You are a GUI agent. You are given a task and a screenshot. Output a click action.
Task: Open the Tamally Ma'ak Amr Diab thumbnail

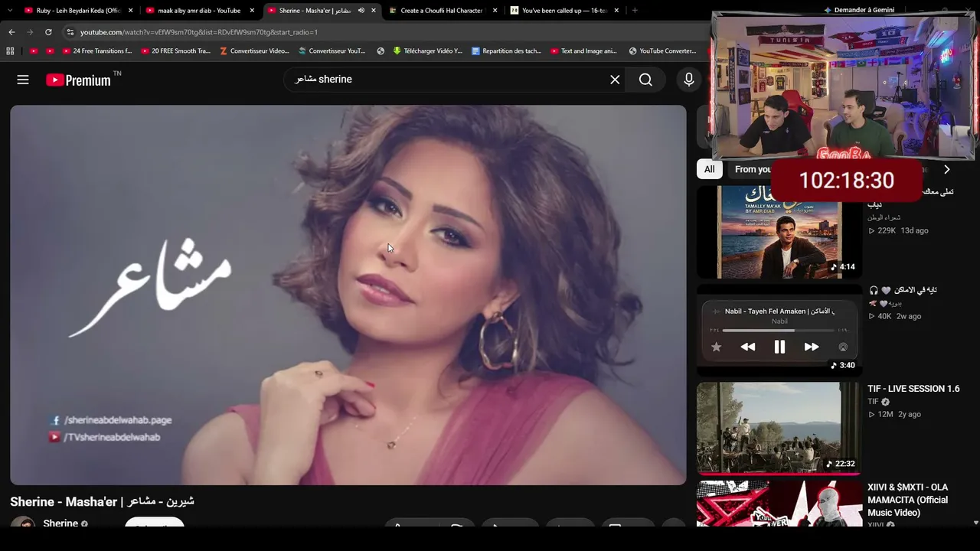click(x=779, y=232)
